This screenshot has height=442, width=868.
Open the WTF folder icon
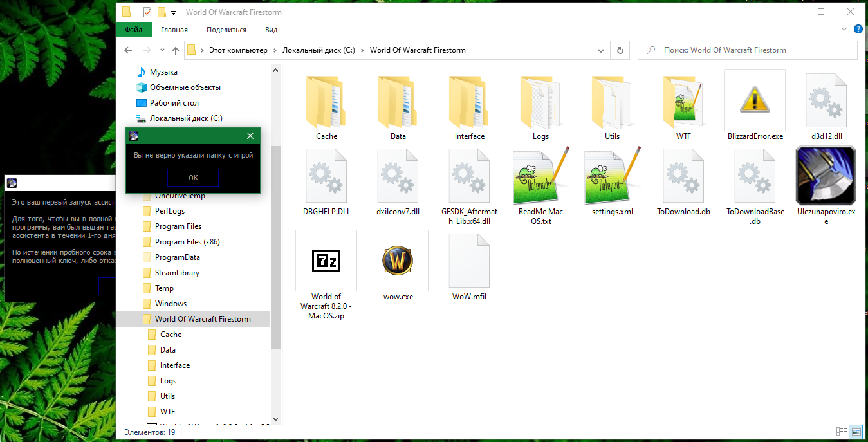tap(683, 100)
